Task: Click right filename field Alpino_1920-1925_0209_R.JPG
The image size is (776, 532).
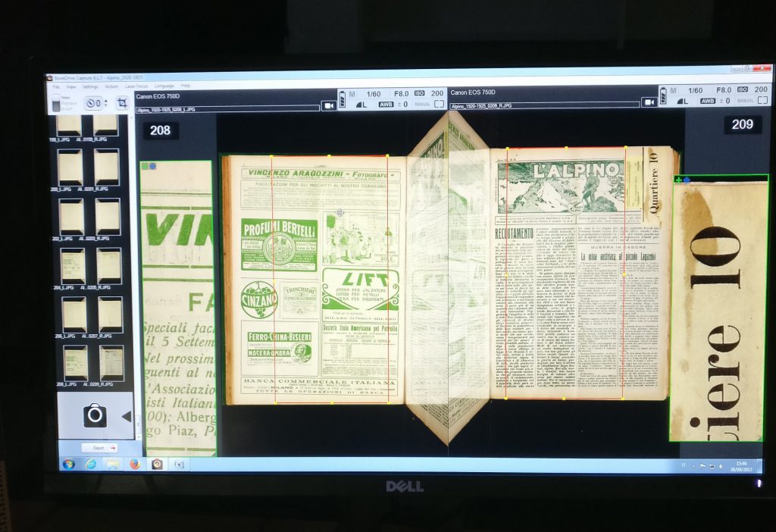Action: [545, 106]
